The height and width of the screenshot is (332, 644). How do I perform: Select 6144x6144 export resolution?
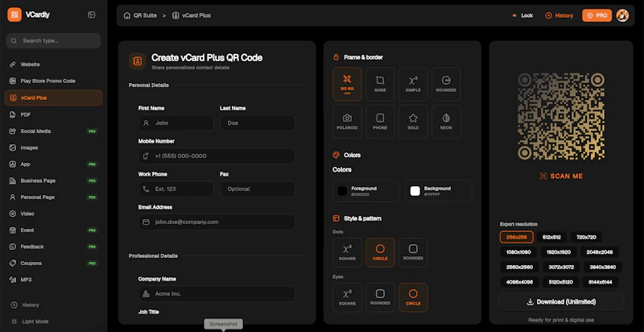coord(600,282)
